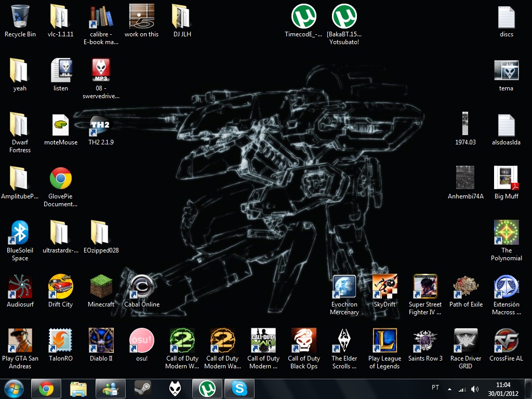Show hidden system tray icons
Screen dimensions: 532x399
click(449, 389)
